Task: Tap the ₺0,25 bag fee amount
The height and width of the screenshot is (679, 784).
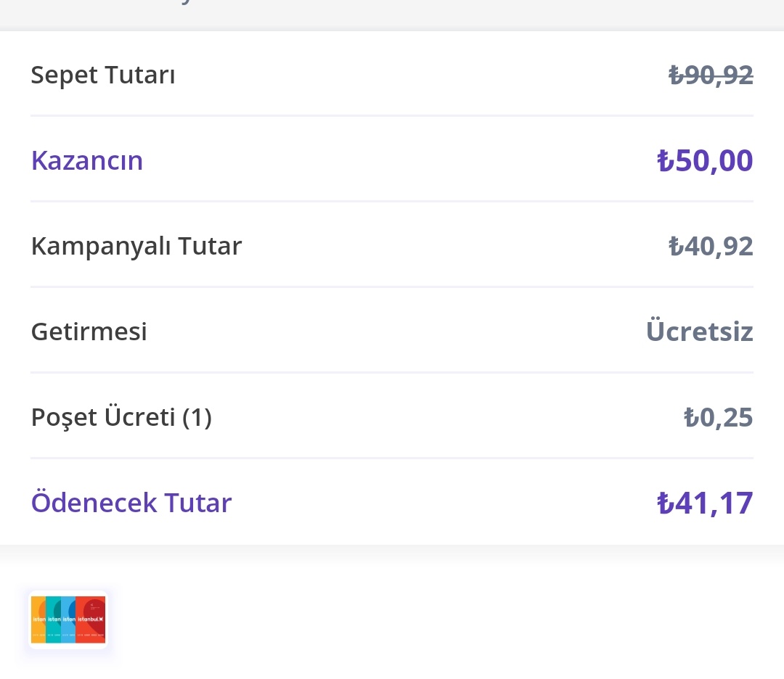Action: 718,417
